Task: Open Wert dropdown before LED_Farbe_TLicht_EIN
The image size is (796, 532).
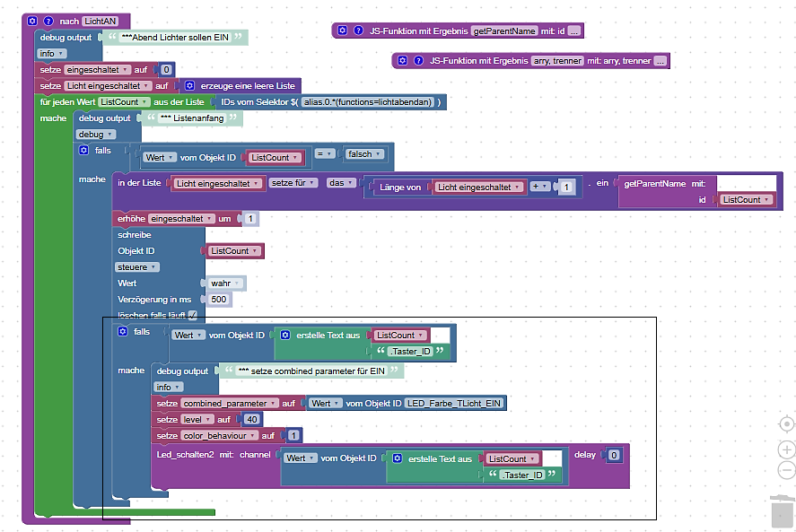Action: click(326, 404)
